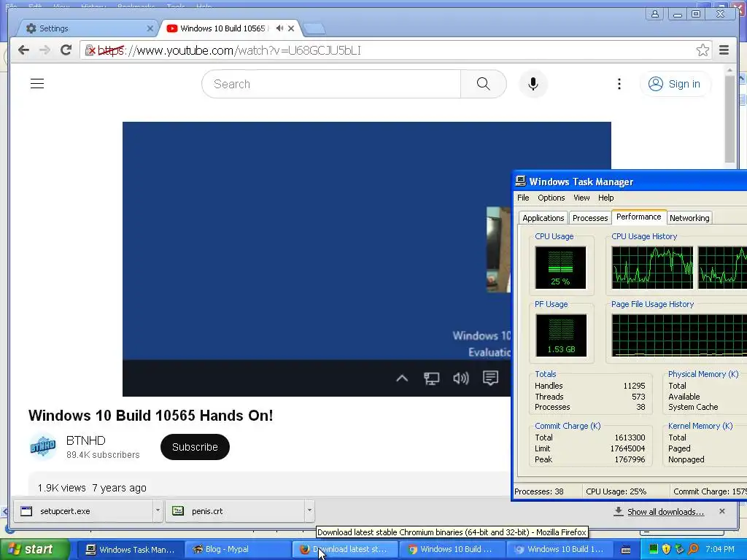
Task: Open the BTNHD channel avatar
Action: tap(43, 447)
